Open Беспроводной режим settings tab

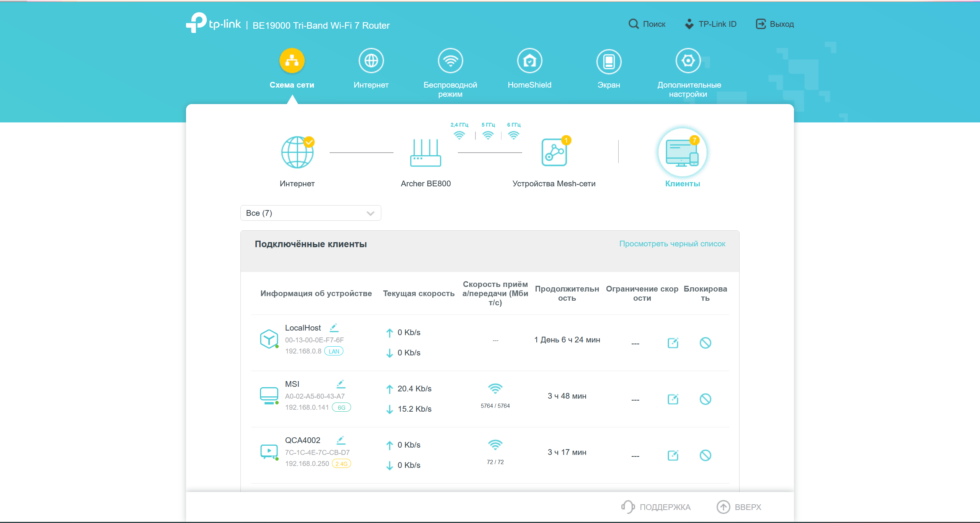pos(451,73)
